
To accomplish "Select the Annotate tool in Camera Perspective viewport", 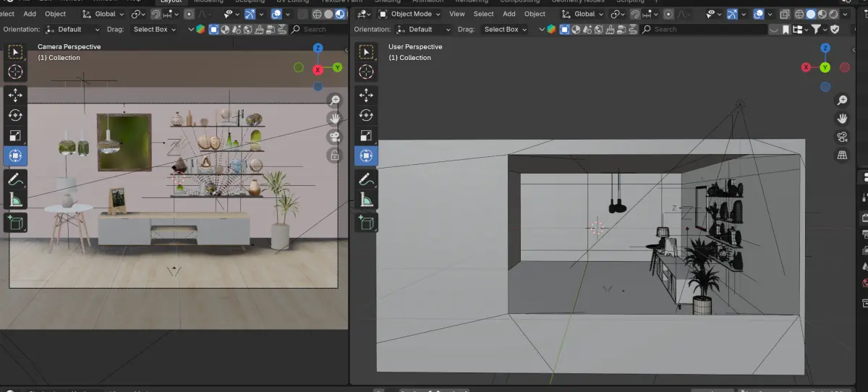I will 15,179.
